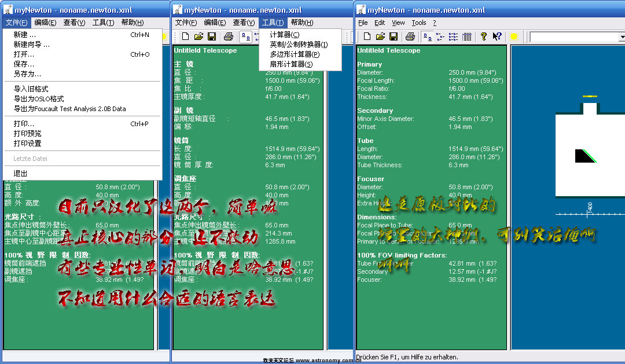Click Untitleld Telescope heading in right window
The height and width of the screenshot is (364, 625).
point(389,50)
